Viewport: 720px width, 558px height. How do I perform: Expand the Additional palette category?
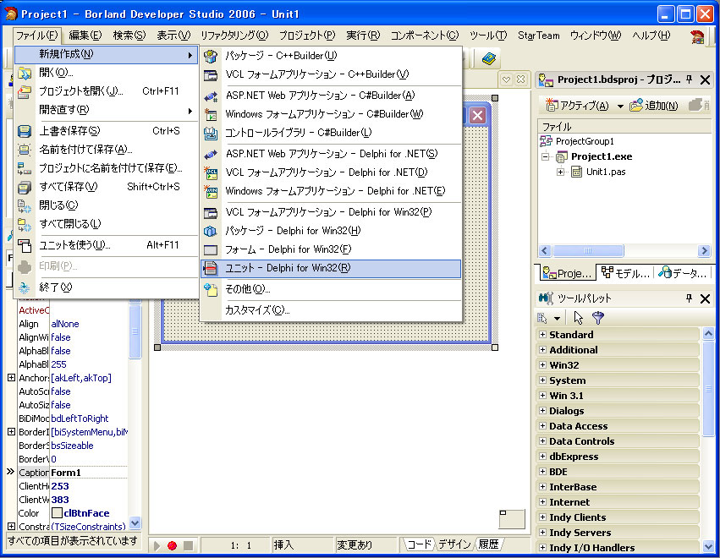542,349
